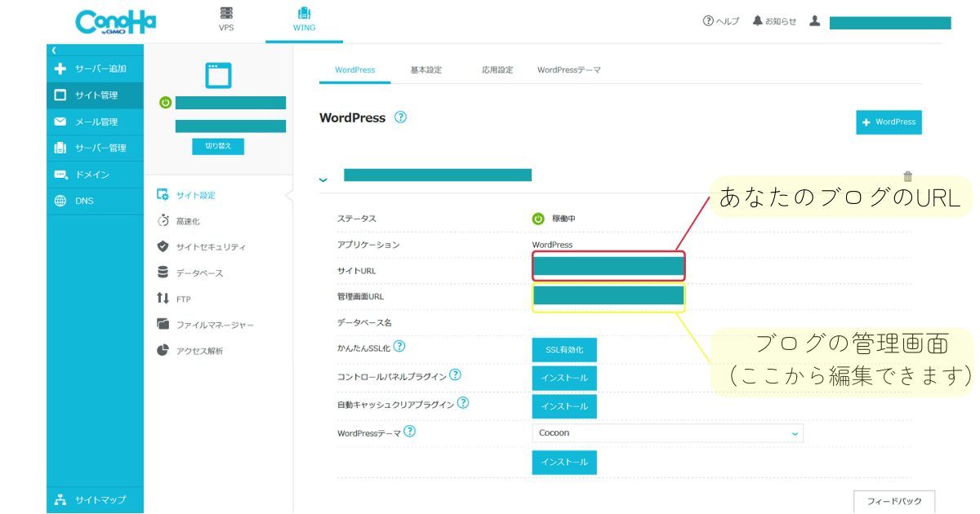Open the FTP settings
Viewport: 980px width, 514px height.
pyautogui.click(x=173, y=299)
